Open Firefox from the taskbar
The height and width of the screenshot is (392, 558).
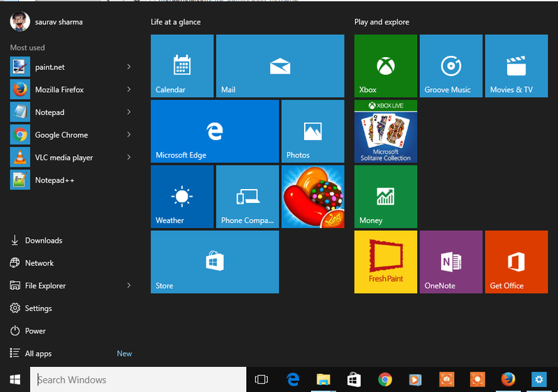click(x=508, y=379)
